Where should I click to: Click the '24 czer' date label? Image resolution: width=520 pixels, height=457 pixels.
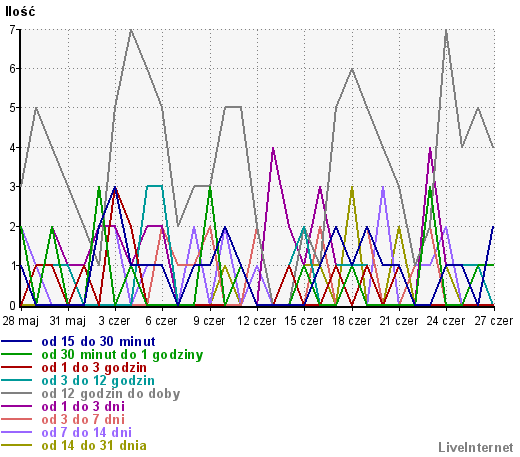coord(446,321)
